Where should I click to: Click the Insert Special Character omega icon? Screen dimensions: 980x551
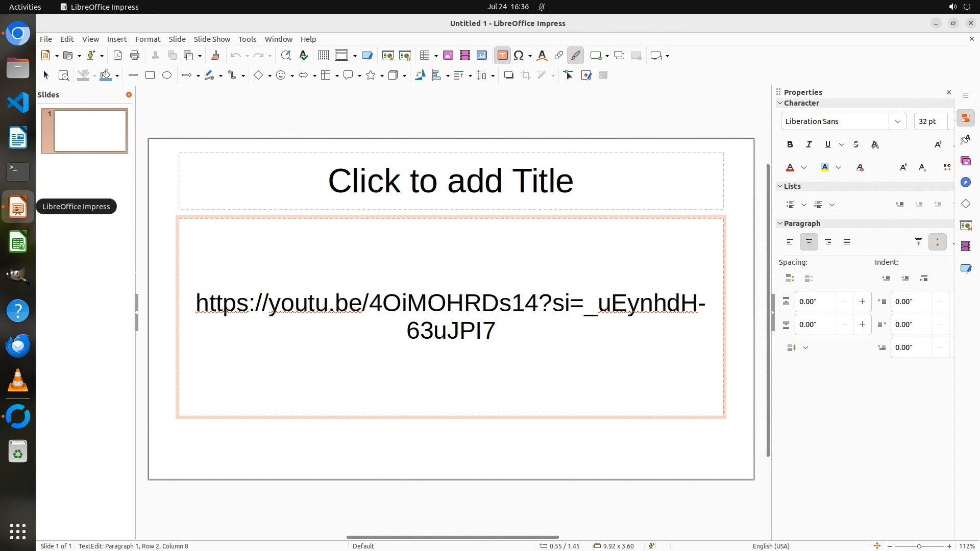(x=519, y=56)
